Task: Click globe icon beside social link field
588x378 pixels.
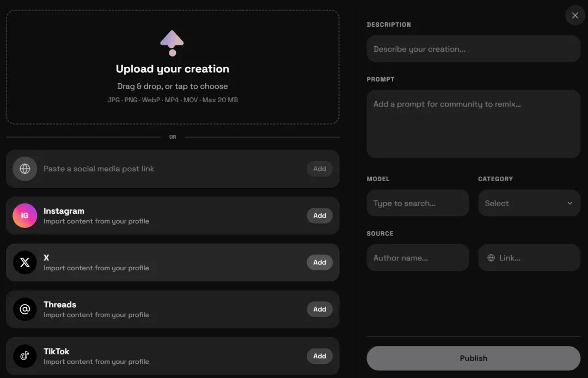Action: click(x=24, y=169)
